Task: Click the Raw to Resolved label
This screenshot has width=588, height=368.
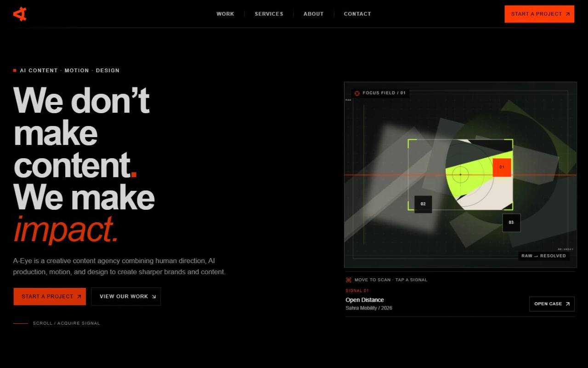Action: pyautogui.click(x=544, y=256)
